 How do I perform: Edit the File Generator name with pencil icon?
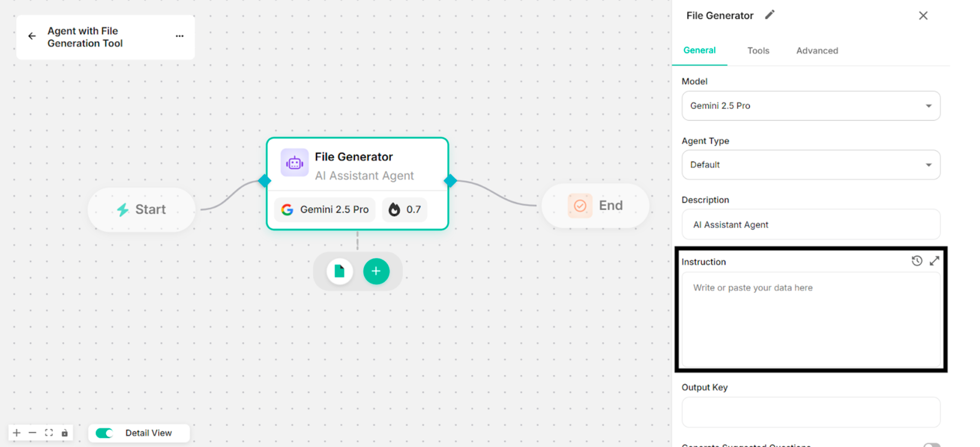[770, 15]
